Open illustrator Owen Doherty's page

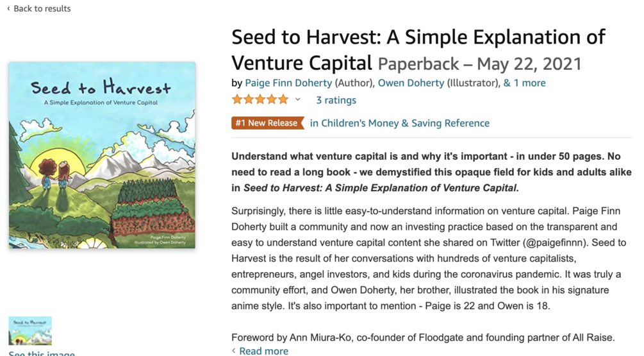coord(411,83)
